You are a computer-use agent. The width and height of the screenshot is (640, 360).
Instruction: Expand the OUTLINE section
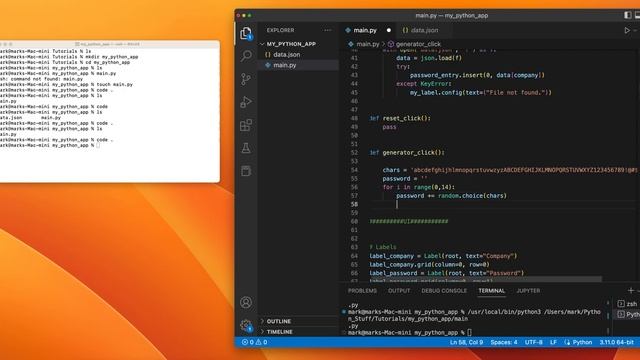[278, 321]
